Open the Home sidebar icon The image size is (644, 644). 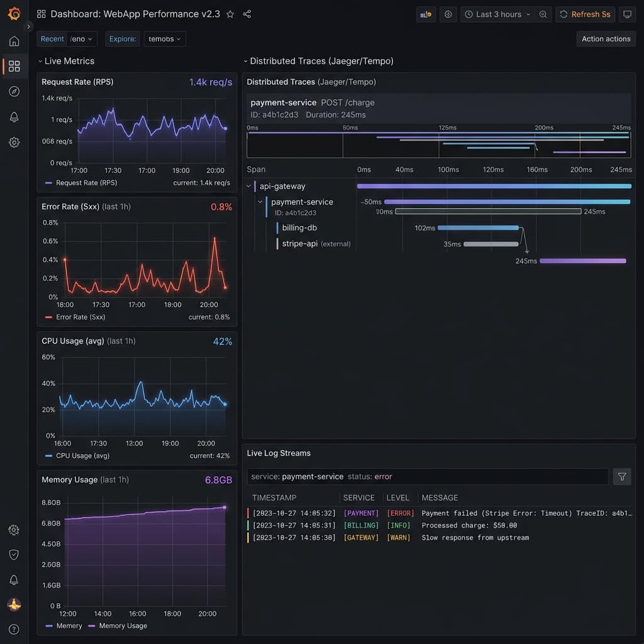coord(14,41)
